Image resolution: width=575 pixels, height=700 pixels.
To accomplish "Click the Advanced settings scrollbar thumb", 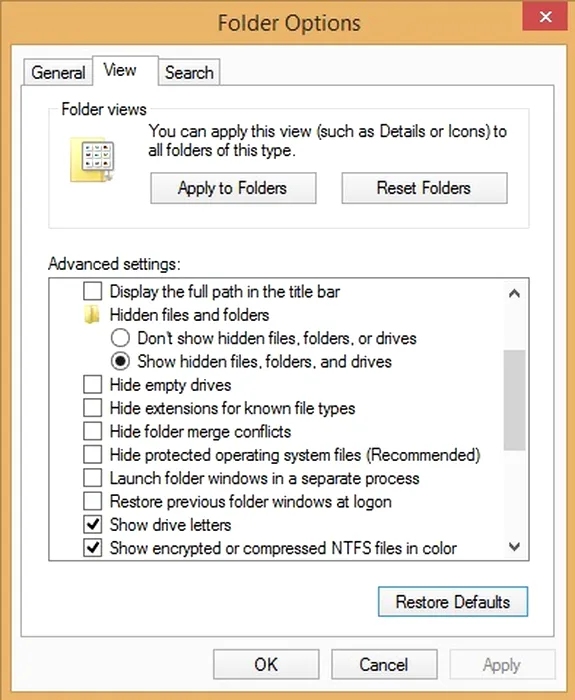I will [514, 400].
